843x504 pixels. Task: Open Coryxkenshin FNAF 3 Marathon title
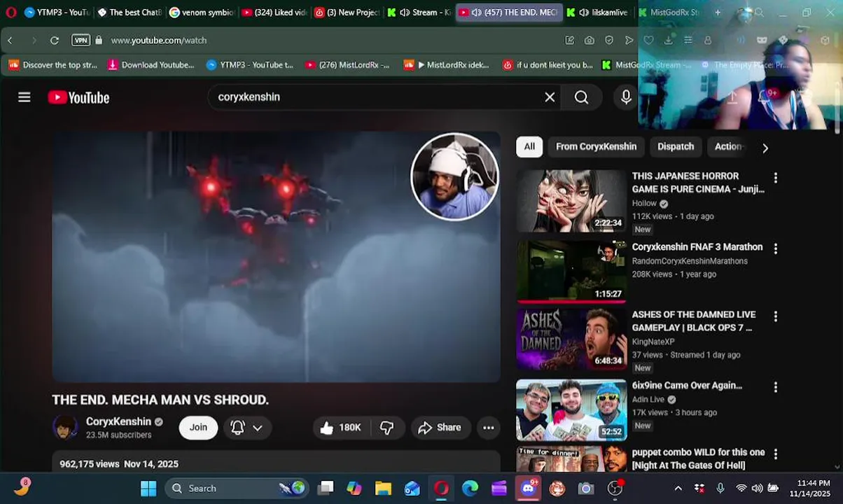point(697,247)
